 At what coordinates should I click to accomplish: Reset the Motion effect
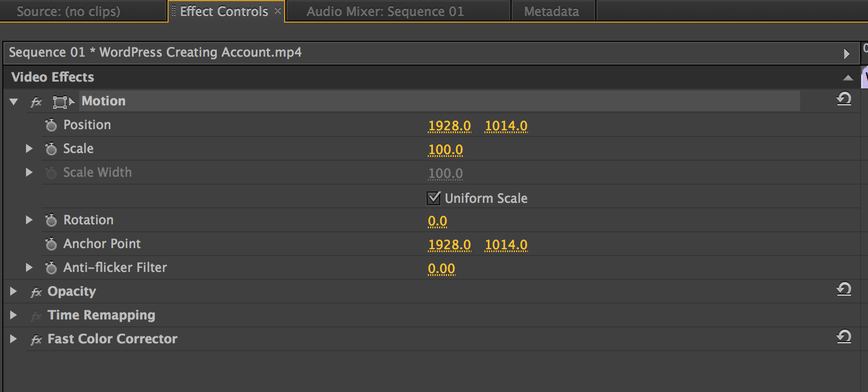pos(844,100)
